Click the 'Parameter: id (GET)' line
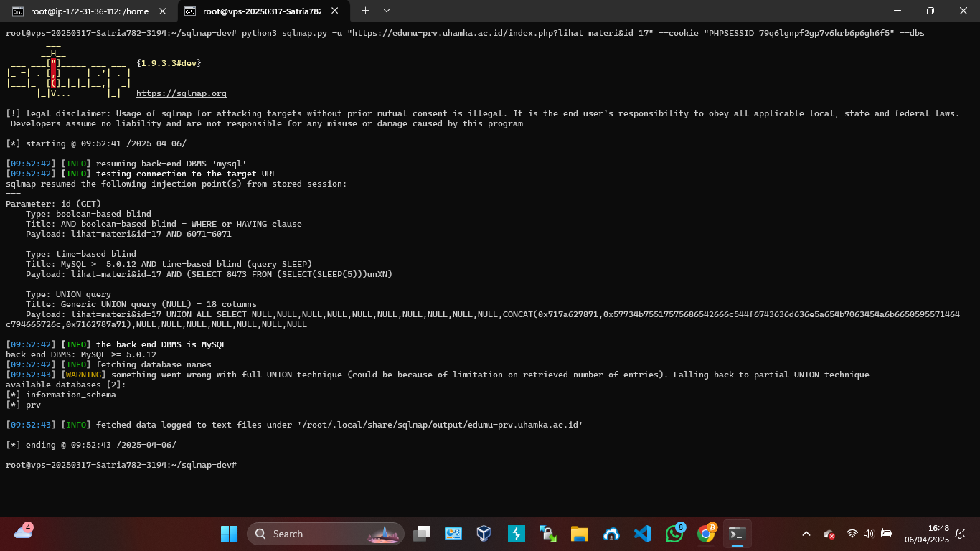The image size is (980, 551). (x=53, y=204)
